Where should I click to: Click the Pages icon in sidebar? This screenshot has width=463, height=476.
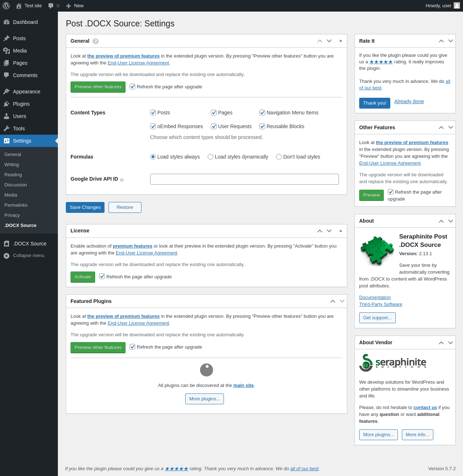coord(7,63)
